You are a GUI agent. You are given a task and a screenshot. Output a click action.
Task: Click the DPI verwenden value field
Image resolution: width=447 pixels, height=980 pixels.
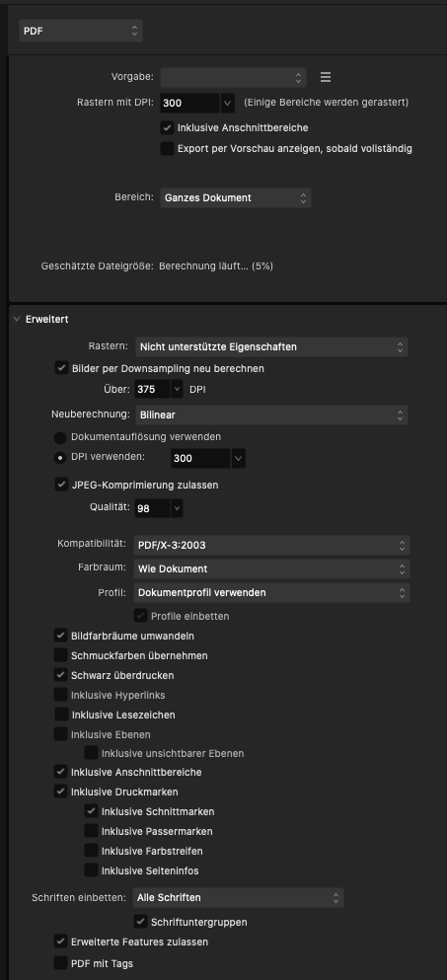click(x=200, y=459)
